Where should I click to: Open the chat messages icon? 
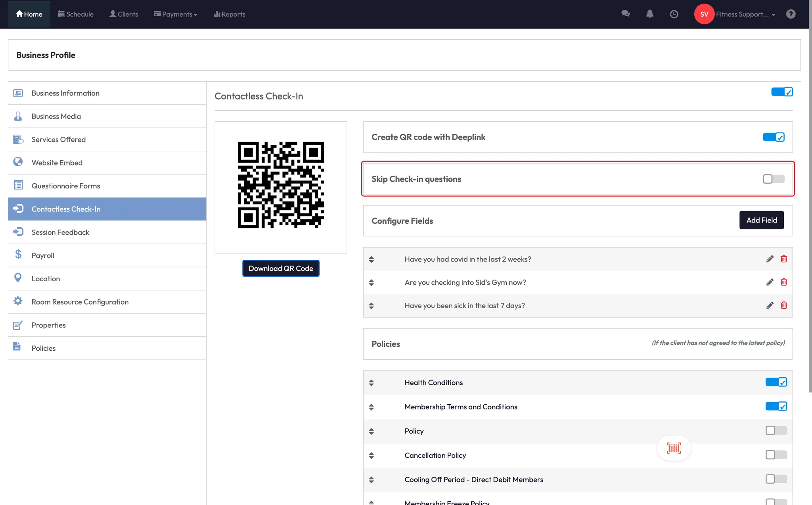click(625, 14)
